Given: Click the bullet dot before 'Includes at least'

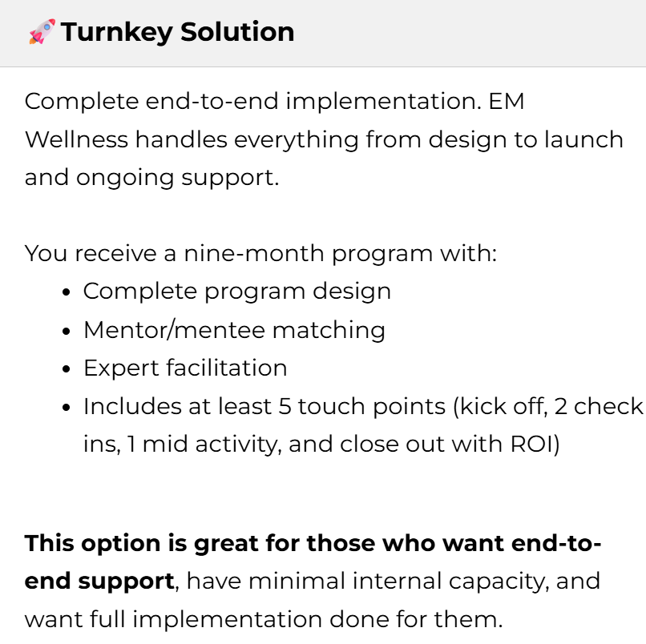Looking at the screenshot, I should coord(67,408).
